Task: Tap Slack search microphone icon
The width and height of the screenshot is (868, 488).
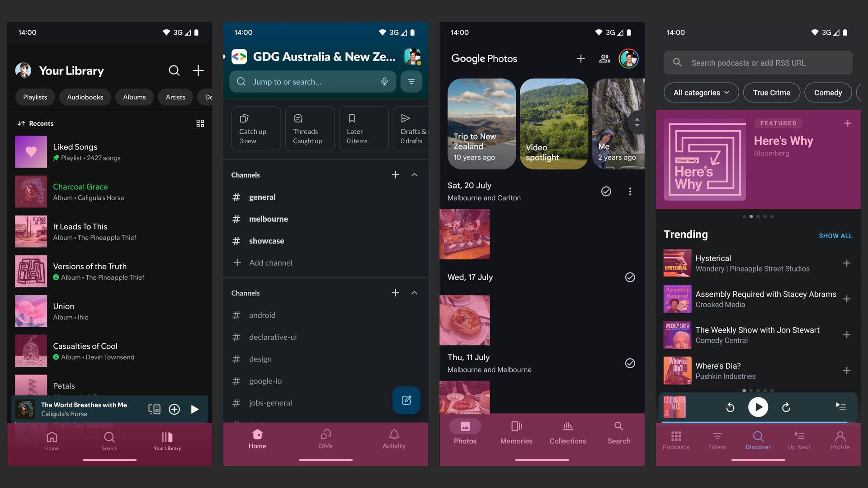Action: (384, 82)
